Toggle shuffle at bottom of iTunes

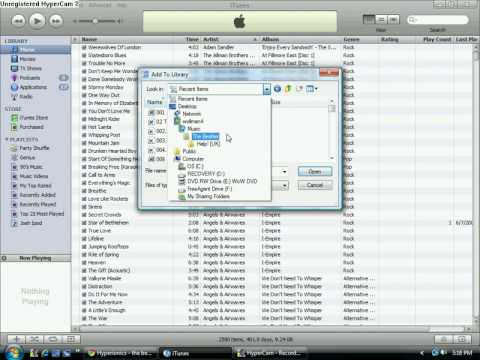pos(34,339)
